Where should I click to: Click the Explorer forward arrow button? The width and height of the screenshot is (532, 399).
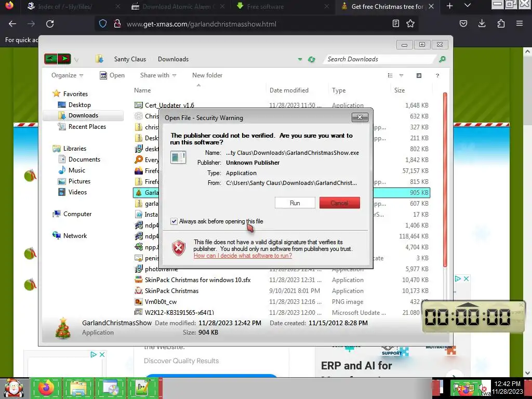pos(64,59)
